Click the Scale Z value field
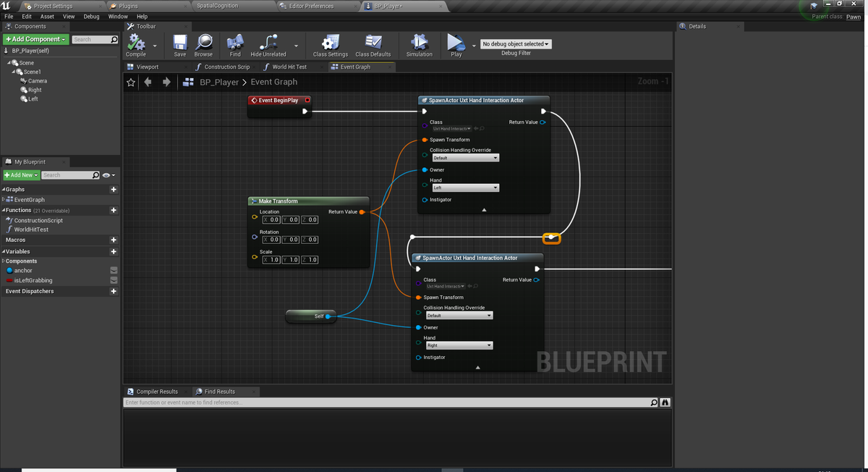The image size is (868, 472). click(309, 259)
